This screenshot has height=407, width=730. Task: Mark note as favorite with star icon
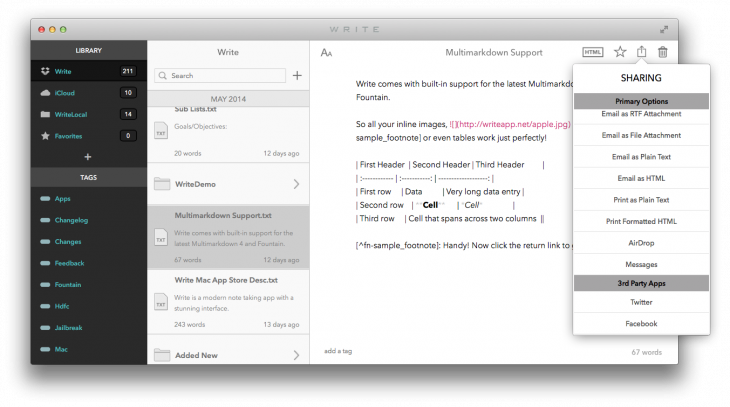click(x=620, y=52)
